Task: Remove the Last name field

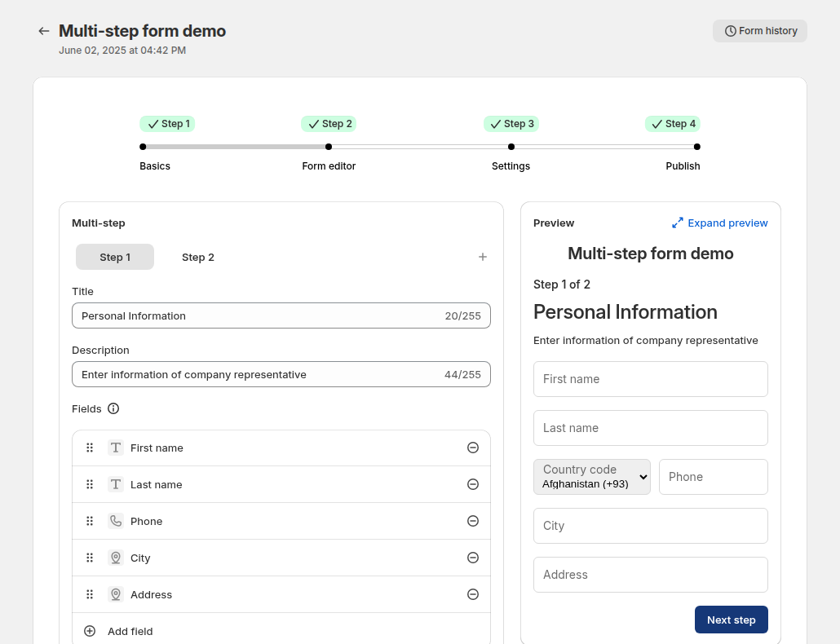Action: (x=472, y=484)
